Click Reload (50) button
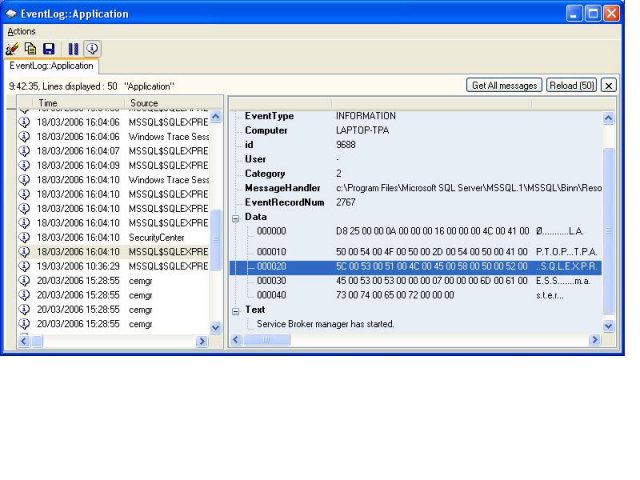640x480 pixels. [x=571, y=85]
